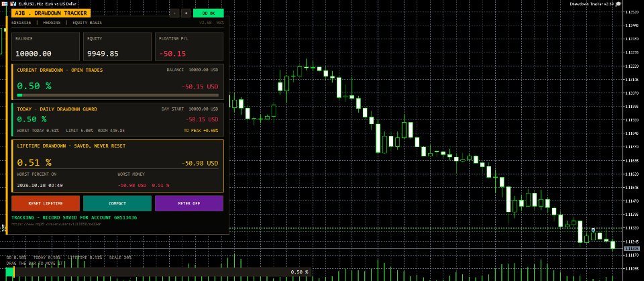The width and height of the screenshot is (644, 281).
Task: Click the RESET LIFETIME button
Action: (x=46, y=203)
